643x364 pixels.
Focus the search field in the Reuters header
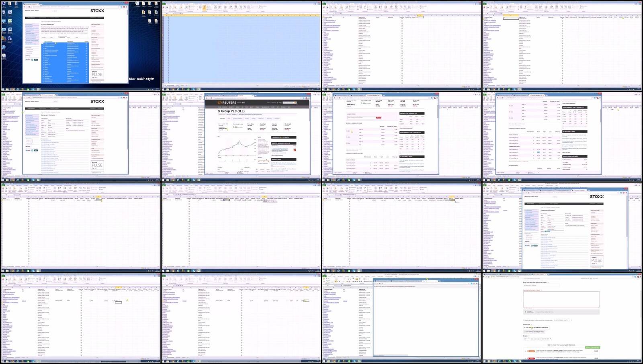(289, 102)
